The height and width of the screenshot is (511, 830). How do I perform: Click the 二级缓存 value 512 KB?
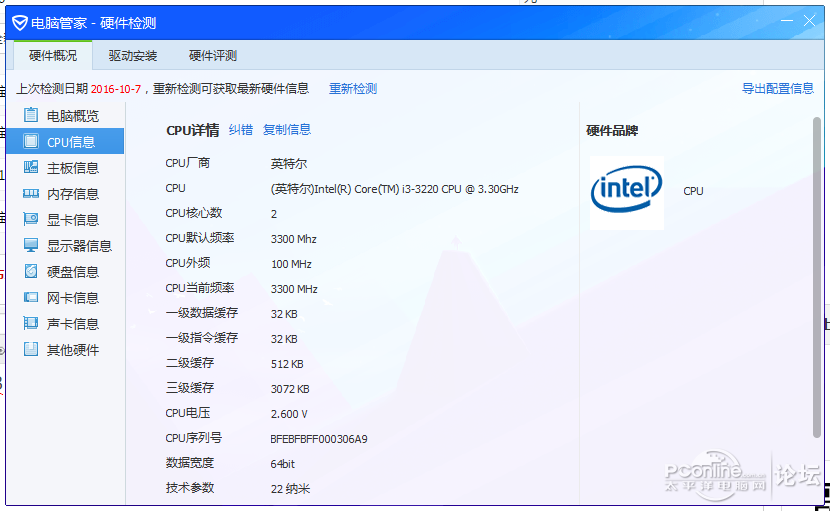(x=287, y=364)
